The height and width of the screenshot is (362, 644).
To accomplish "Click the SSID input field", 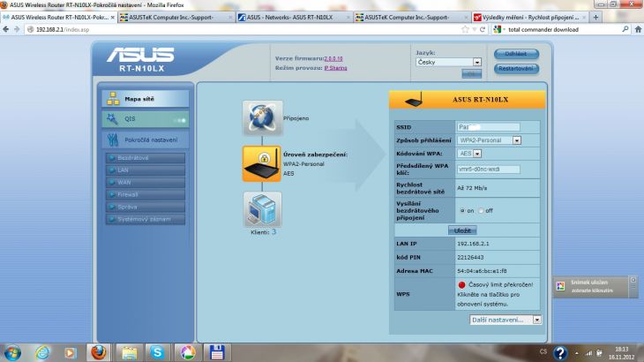I will (x=489, y=127).
